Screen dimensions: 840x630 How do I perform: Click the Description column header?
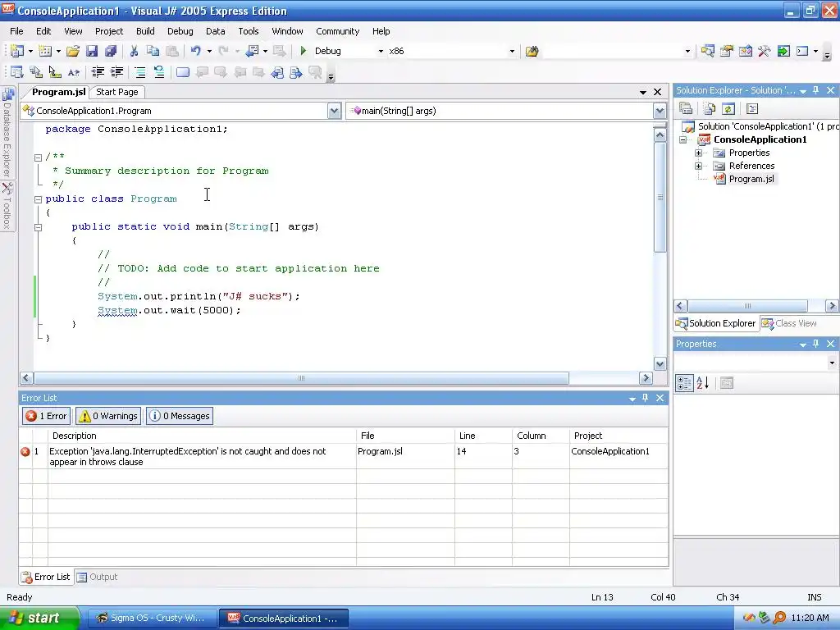(202, 436)
